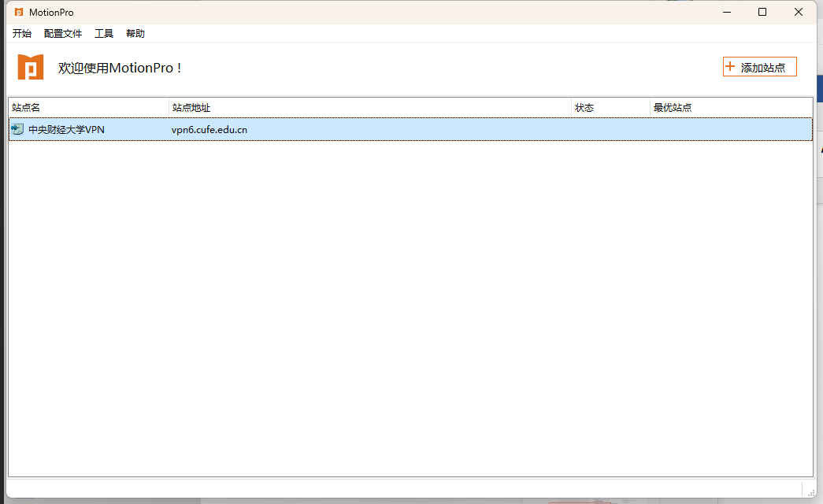823x504 pixels.
Task: Sort by the 站点名 column header
Action: 88,107
